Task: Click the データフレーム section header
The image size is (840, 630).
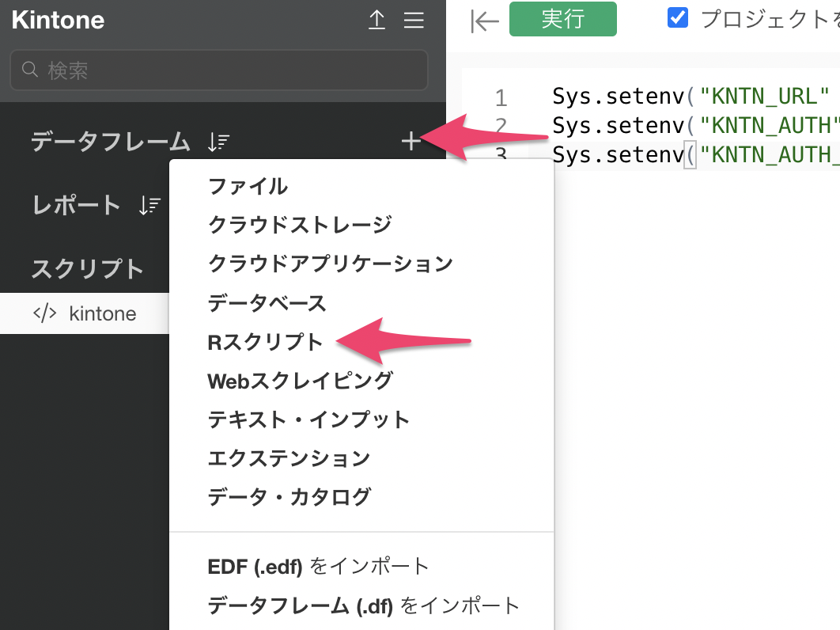Action: pos(111,142)
